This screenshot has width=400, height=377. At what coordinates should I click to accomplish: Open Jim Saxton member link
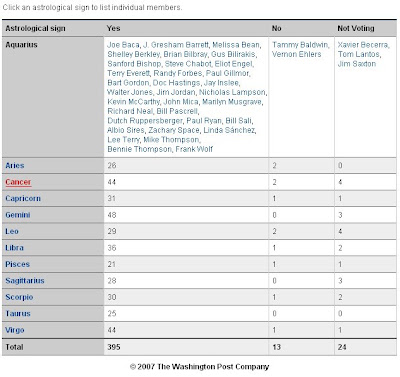click(x=357, y=64)
